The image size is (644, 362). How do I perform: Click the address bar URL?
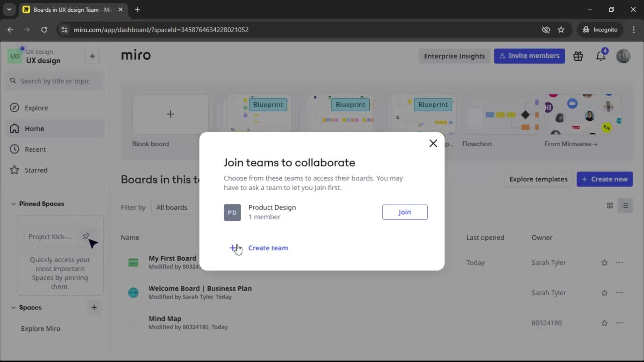coord(161,30)
